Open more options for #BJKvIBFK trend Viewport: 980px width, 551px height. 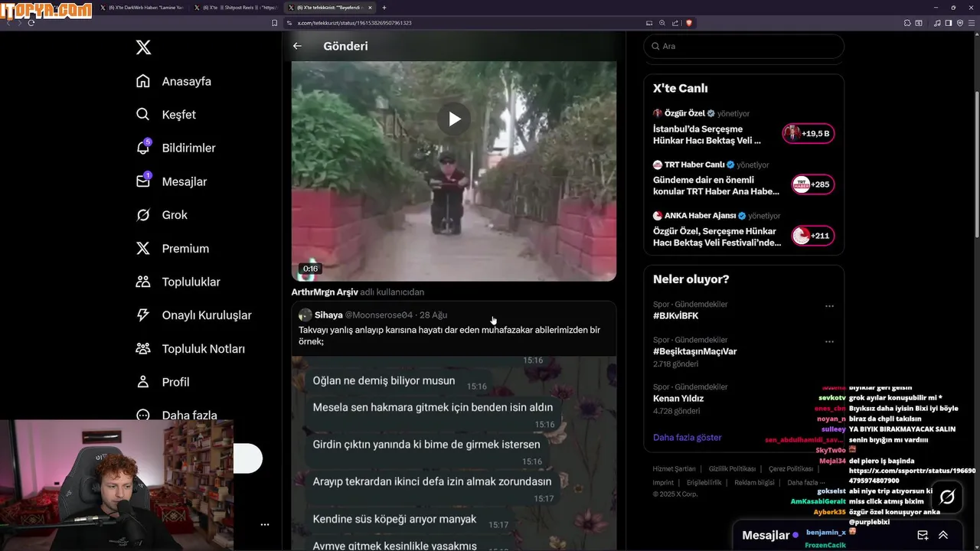click(829, 306)
